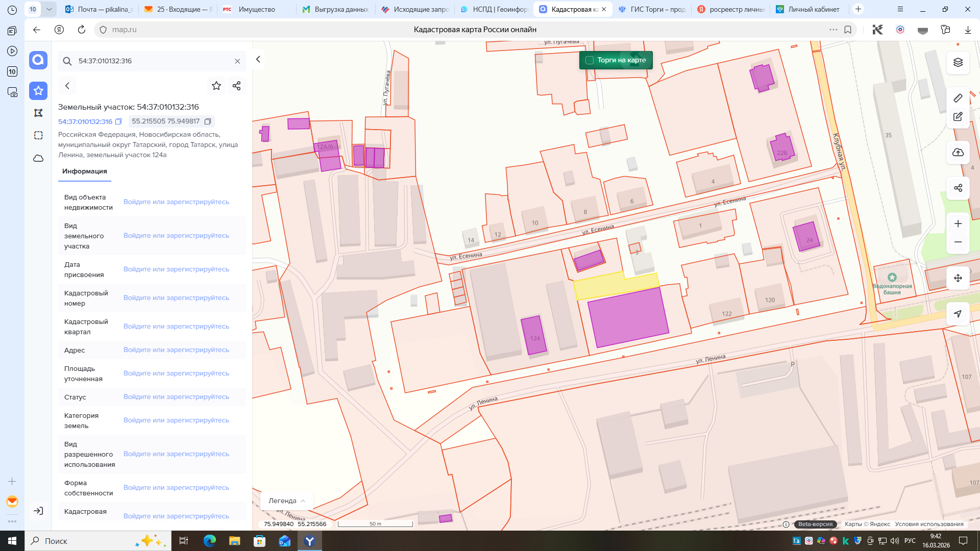Open favorites in the left sidebar
Viewport: 980px width, 551px height.
pyautogui.click(x=38, y=91)
